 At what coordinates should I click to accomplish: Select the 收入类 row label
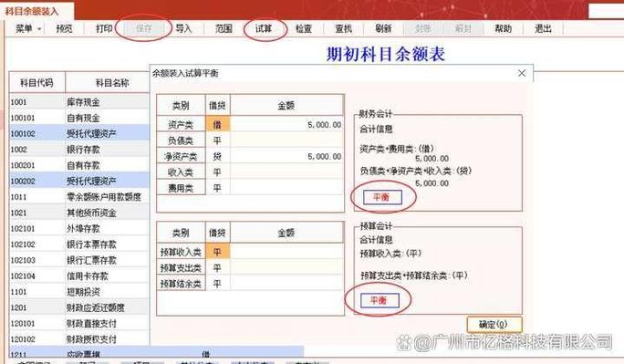(181, 172)
